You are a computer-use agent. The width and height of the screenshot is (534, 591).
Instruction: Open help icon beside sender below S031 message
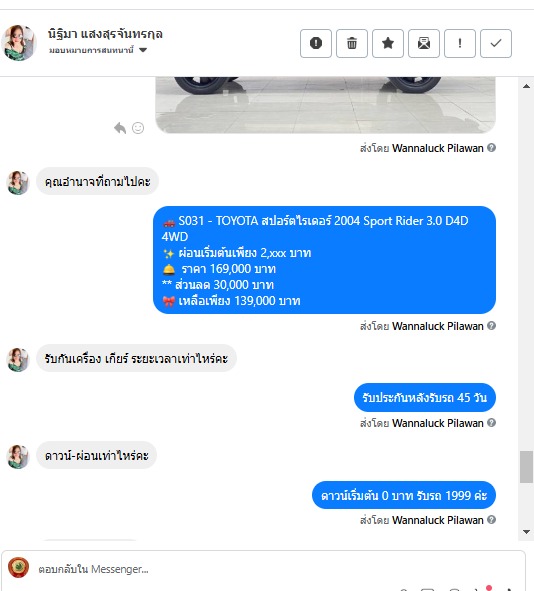pos(491,326)
